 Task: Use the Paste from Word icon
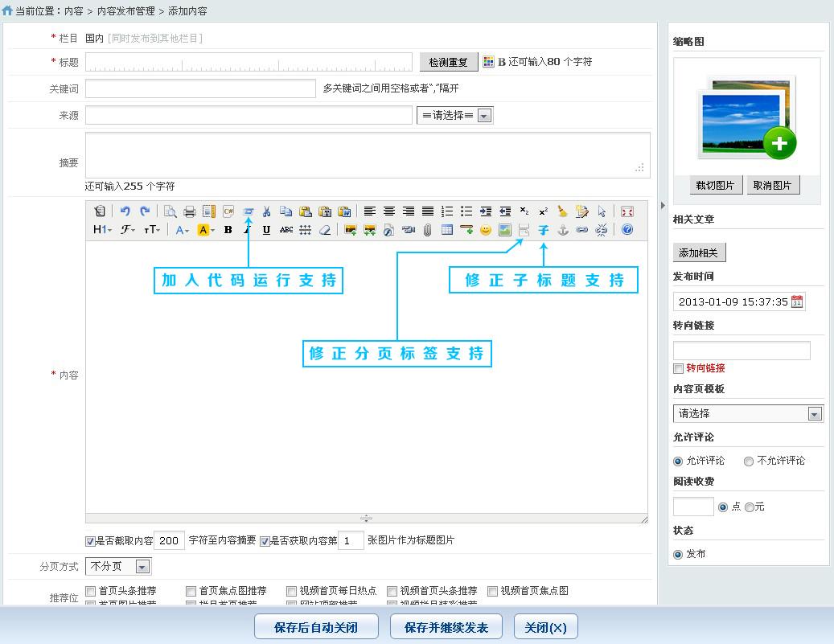[343, 211]
